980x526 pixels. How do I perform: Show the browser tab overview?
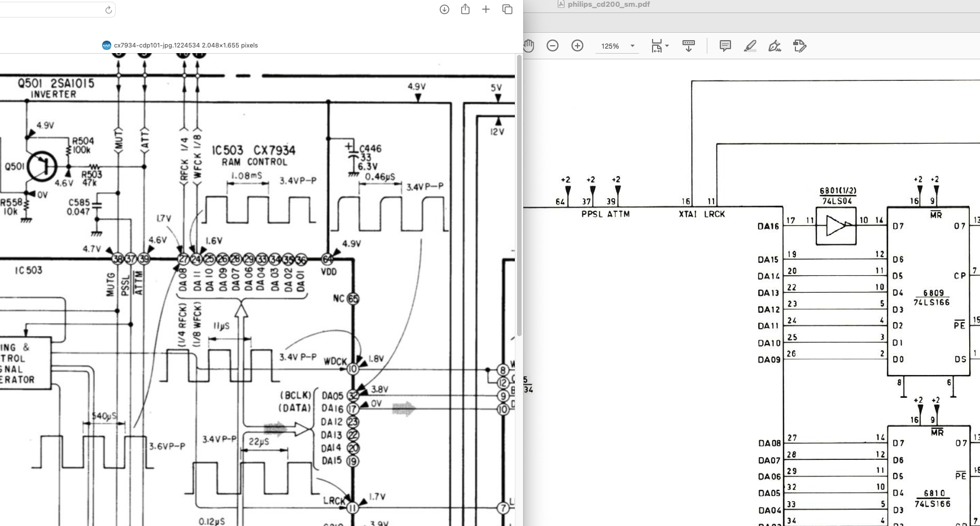pyautogui.click(x=508, y=9)
